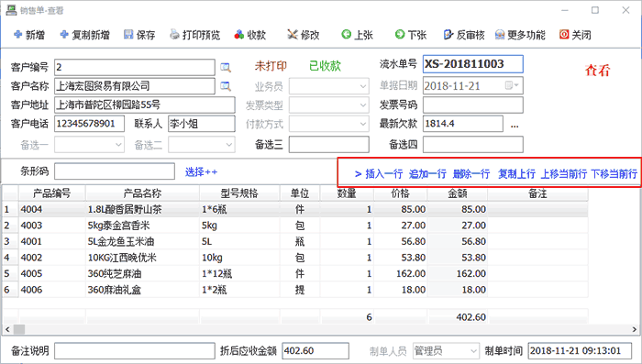Screen dimensions: 642x364
Task: Click the 修改 edit tool icon
Action: pos(293,35)
